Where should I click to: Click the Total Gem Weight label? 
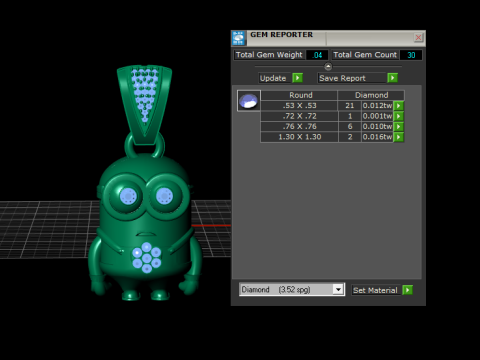pyautogui.click(x=269, y=55)
